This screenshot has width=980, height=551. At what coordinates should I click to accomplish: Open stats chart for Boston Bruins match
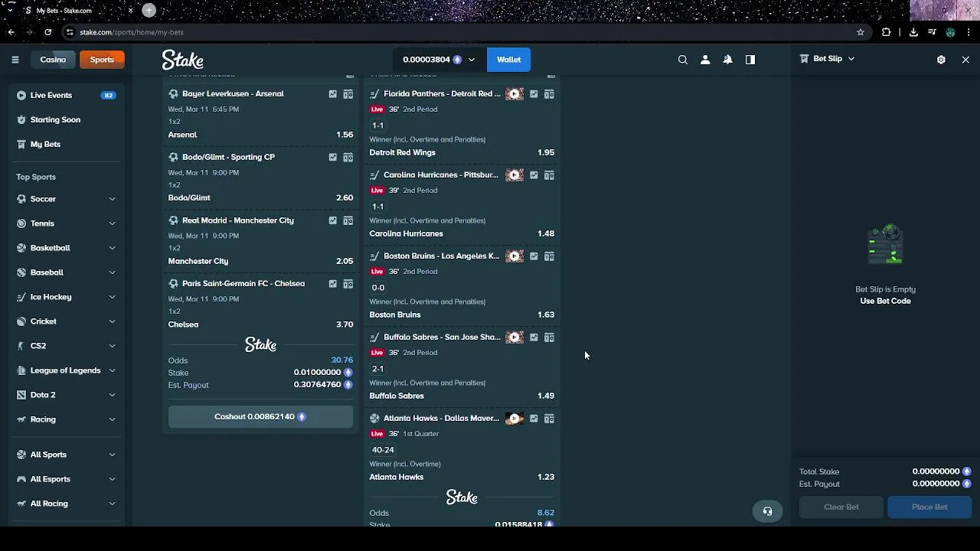pos(534,256)
